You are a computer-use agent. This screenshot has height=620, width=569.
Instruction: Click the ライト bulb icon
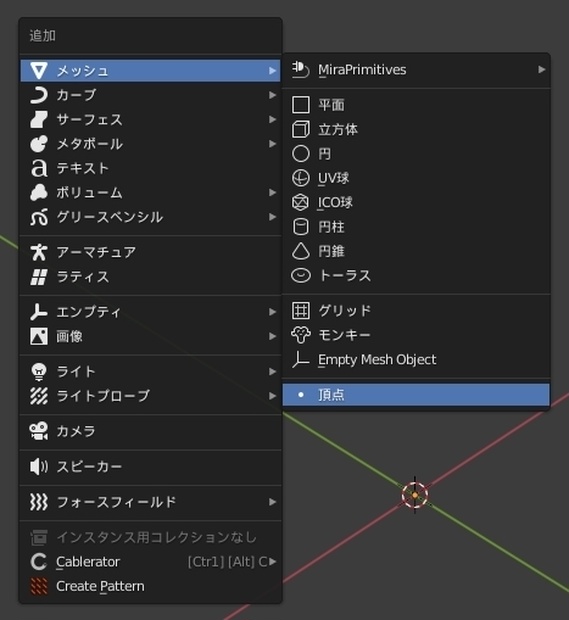tap(39, 372)
